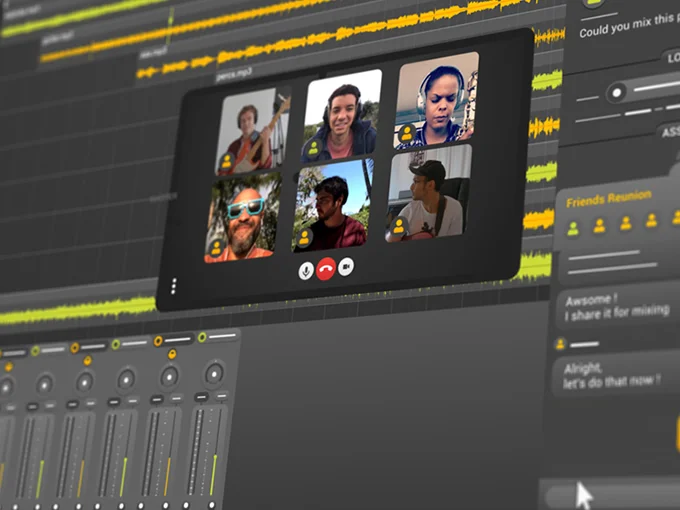Click the slider knob below the mix request message
This screenshot has width=680, height=510.
pyautogui.click(x=617, y=92)
